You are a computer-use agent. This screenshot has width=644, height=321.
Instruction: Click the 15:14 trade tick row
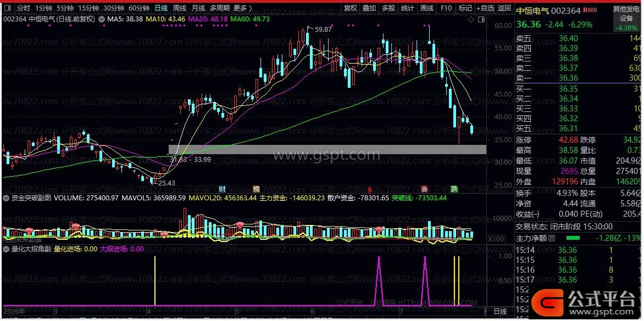578,250
